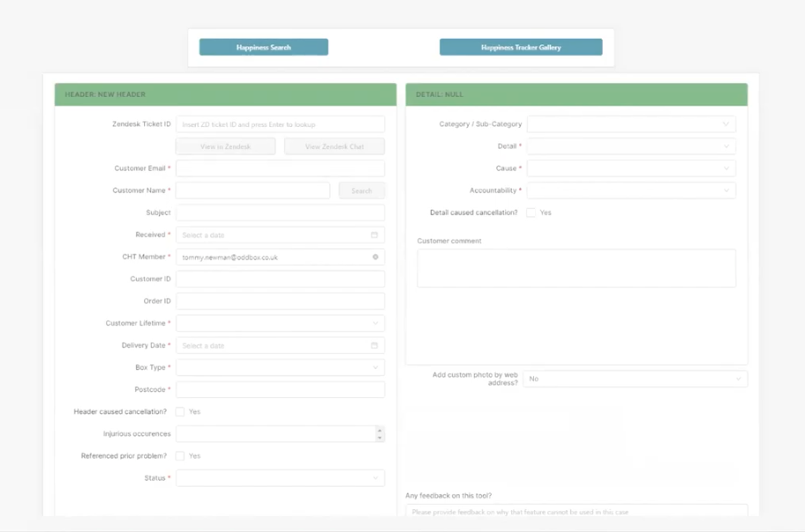This screenshot has width=805, height=532.
Task: Tick the Referenced prior problem checkbox
Action: pos(180,455)
